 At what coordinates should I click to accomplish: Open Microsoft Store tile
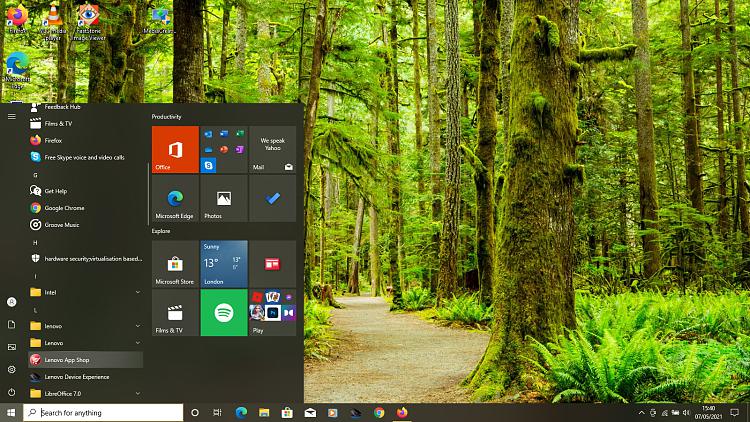point(175,264)
